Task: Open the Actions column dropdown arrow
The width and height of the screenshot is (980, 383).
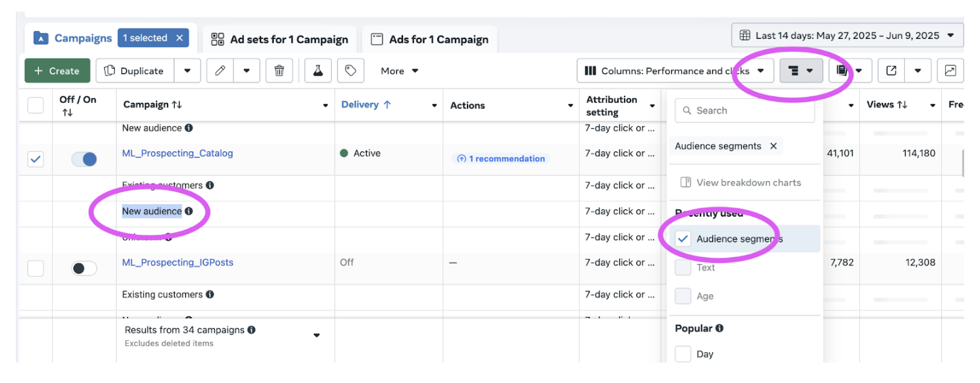Action: pyautogui.click(x=570, y=106)
